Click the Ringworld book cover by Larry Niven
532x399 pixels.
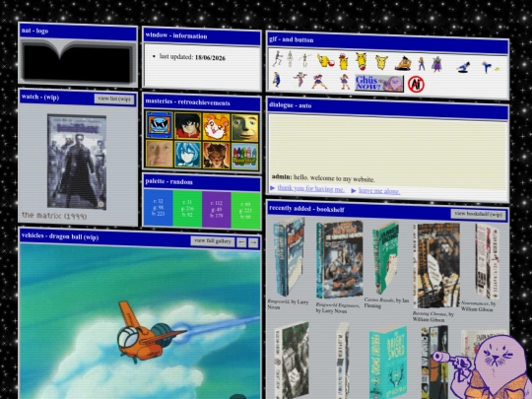[x=289, y=257]
